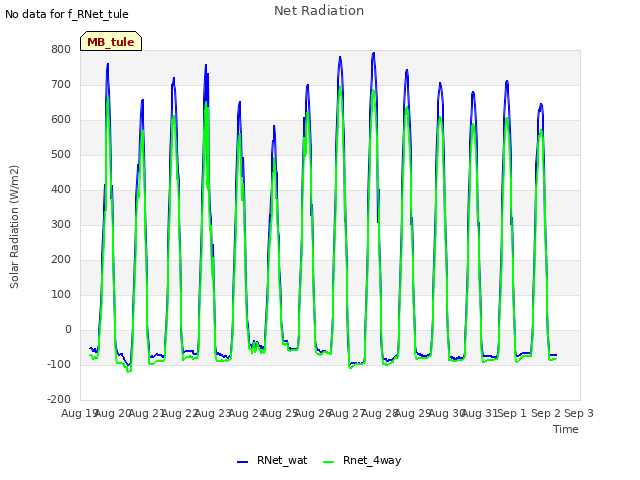Image resolution: width=640 pixels, height=480 pixels.
Task: Click the 600 y-axis tick label
Action: pyautogui.click(x=61, y=120)
